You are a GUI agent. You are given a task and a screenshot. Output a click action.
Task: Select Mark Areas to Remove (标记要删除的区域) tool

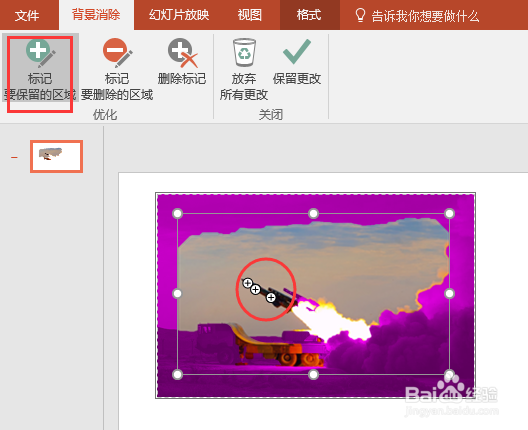tap(117, 69)
